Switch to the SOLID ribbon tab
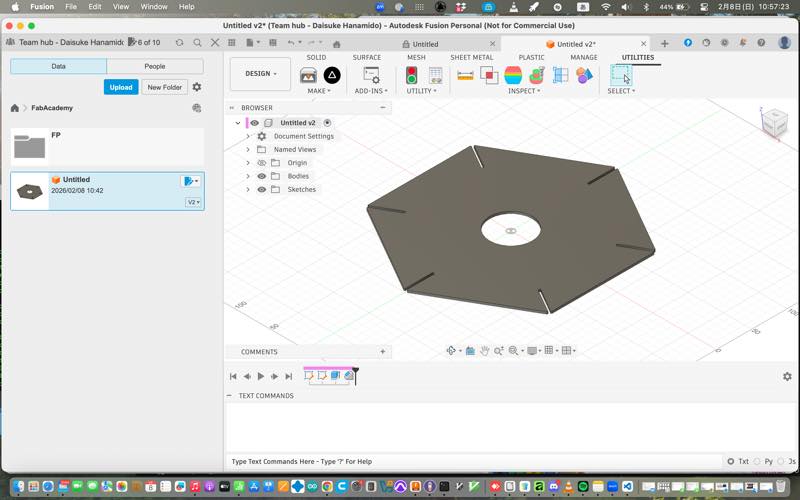Image resolution: width=800 pixels, height=500 pixels. (316, 57)
